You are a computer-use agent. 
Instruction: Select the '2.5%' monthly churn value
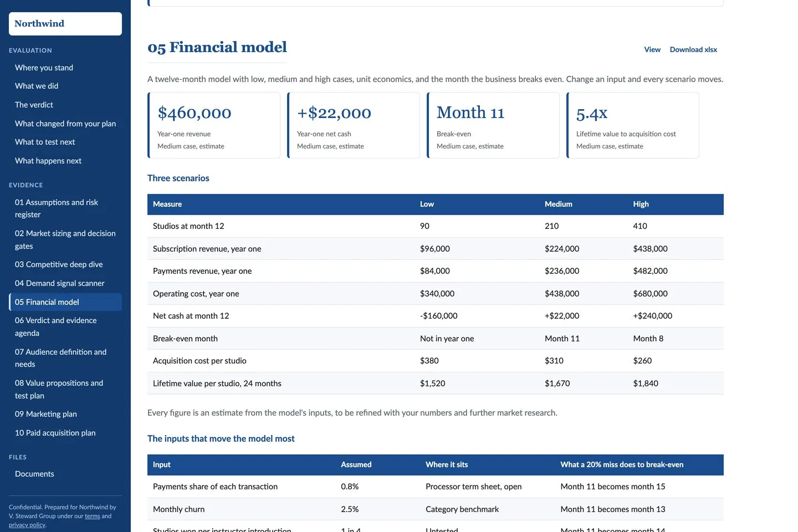[350, 509]
